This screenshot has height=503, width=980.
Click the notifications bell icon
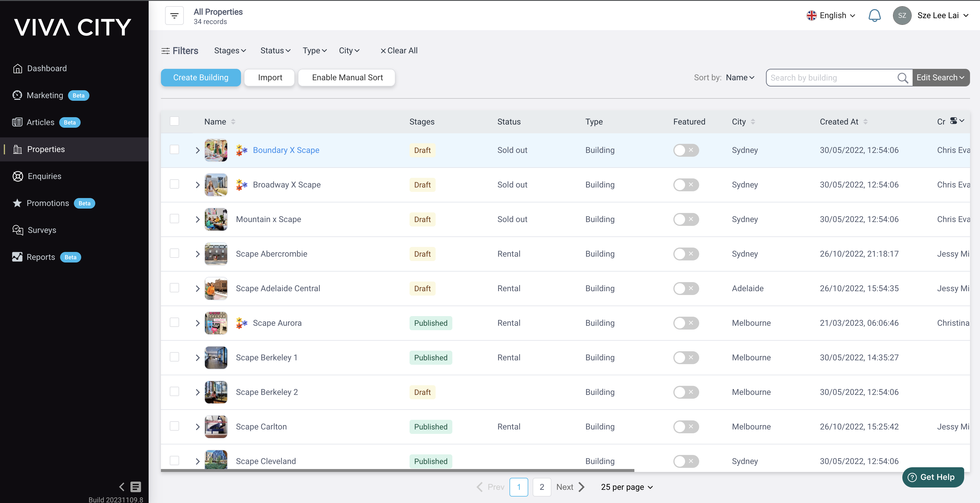click(x=874, y=16)
